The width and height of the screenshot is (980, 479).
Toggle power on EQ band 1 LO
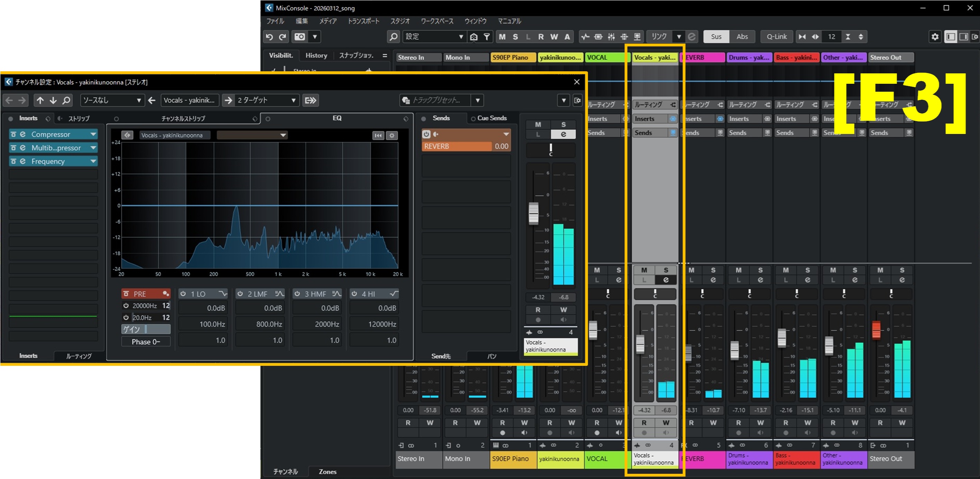click(x=183, y=294)
